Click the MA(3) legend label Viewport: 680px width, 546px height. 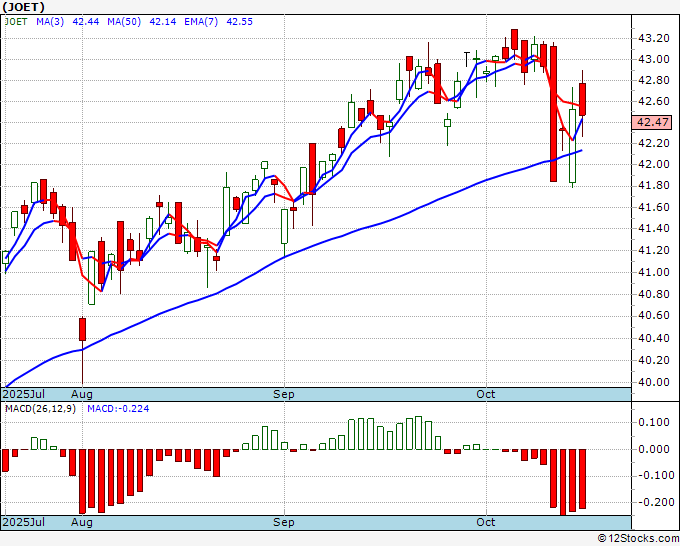(x=50, y=22)
